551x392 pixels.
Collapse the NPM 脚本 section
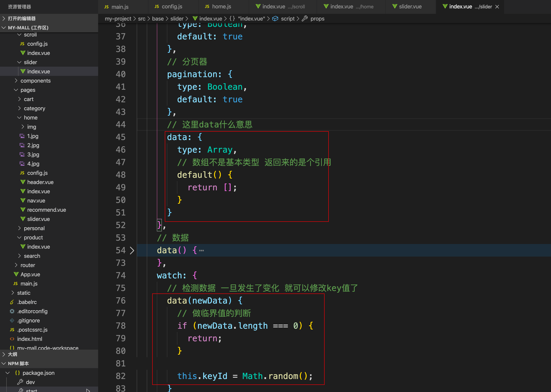pyautogui.click(x=49, y=363)
